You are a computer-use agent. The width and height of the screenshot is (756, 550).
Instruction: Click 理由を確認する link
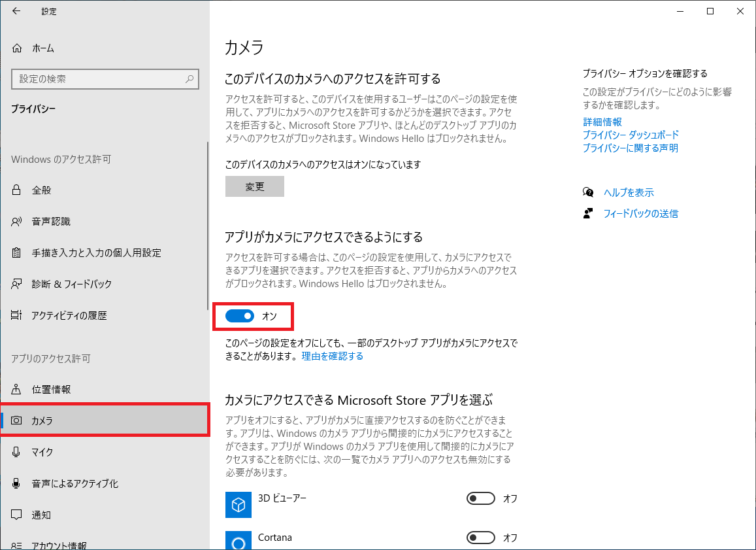[x=332, y=356]
